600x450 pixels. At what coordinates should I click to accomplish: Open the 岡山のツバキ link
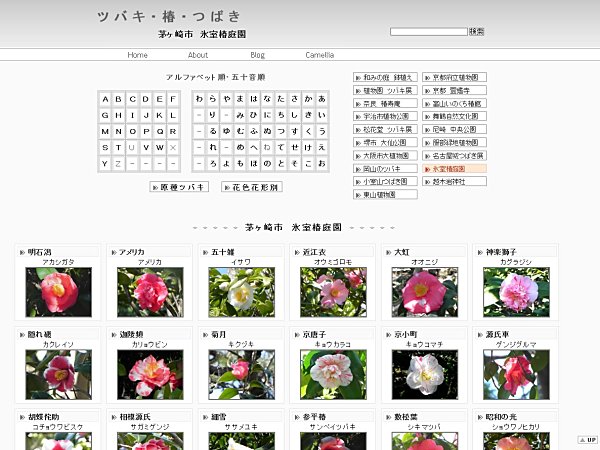tap(385, 169)
